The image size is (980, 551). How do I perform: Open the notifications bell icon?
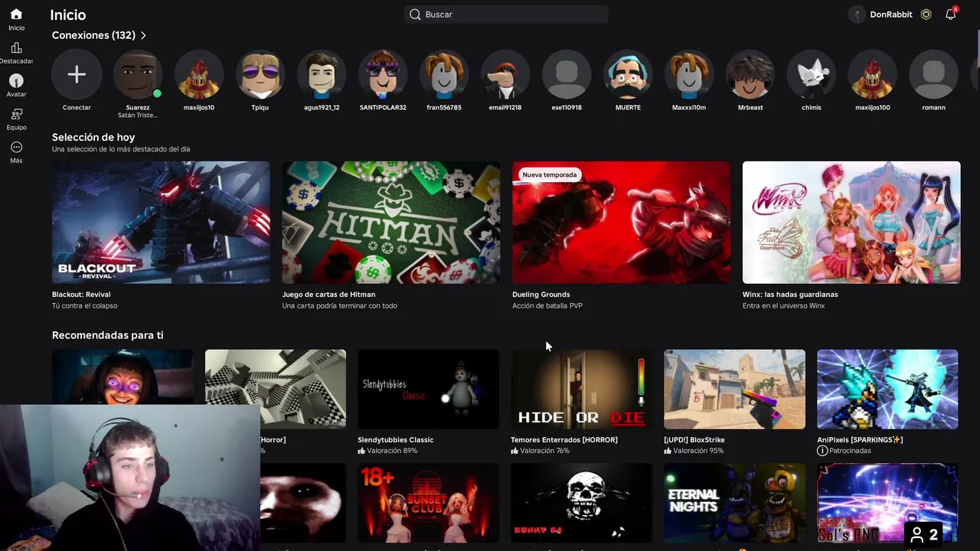(950, 15)
